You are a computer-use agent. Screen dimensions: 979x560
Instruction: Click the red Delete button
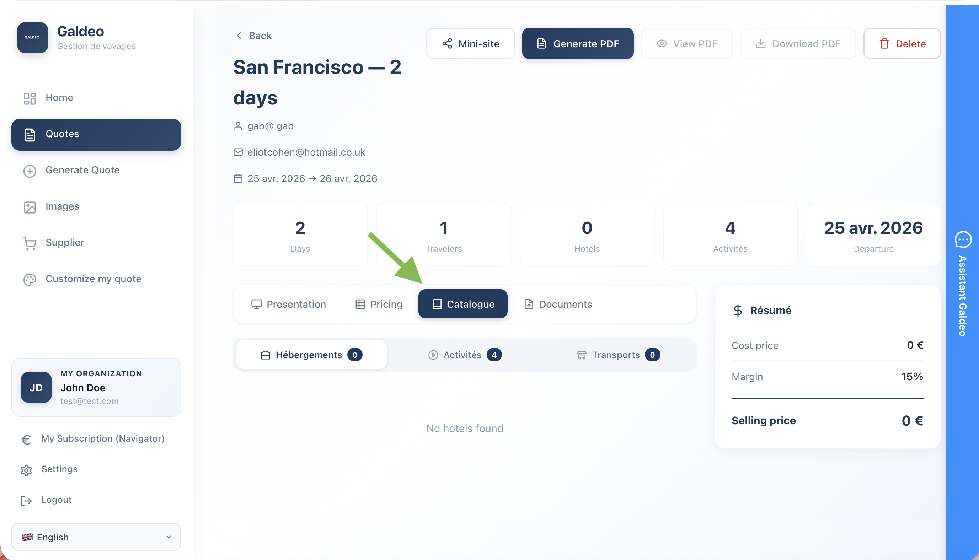tap(902, 43)
